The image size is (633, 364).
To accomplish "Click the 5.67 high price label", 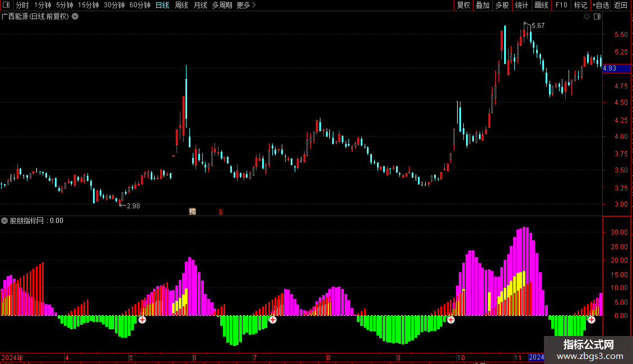I will coord(538,25).
